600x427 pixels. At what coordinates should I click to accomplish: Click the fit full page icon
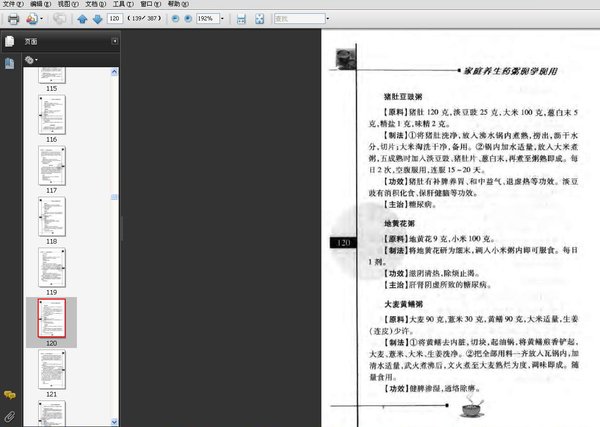tap(259, 19)
